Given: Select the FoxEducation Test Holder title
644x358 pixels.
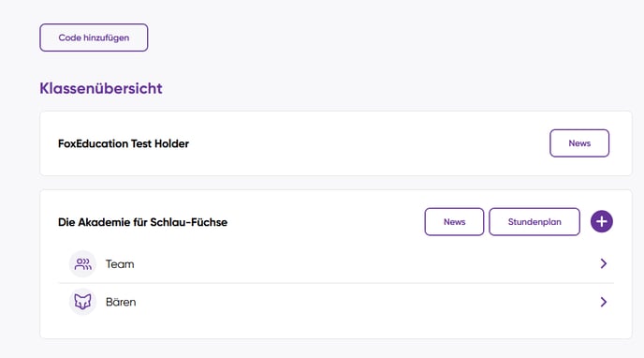Looking at the screenshot, I should 124,143.
